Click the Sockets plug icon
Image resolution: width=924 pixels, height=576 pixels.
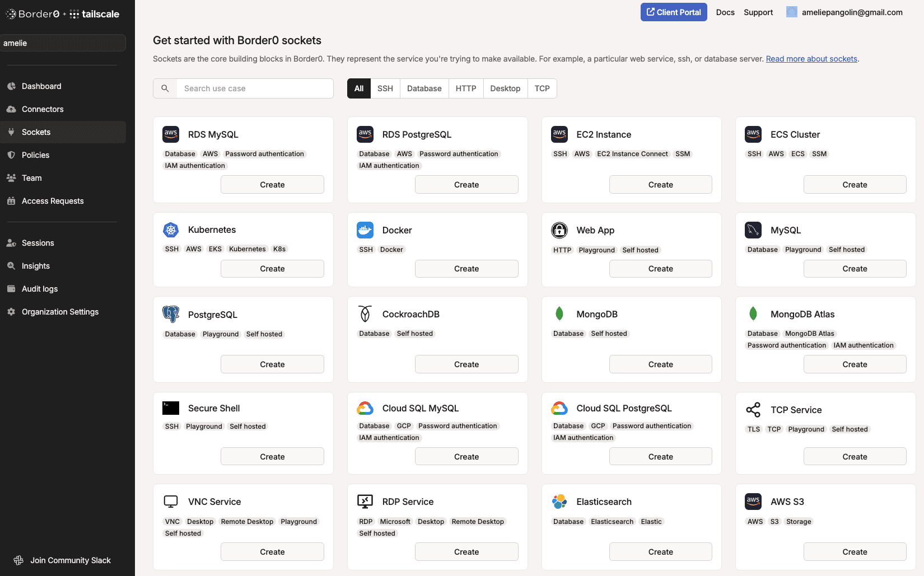click(x=11, y=132)
